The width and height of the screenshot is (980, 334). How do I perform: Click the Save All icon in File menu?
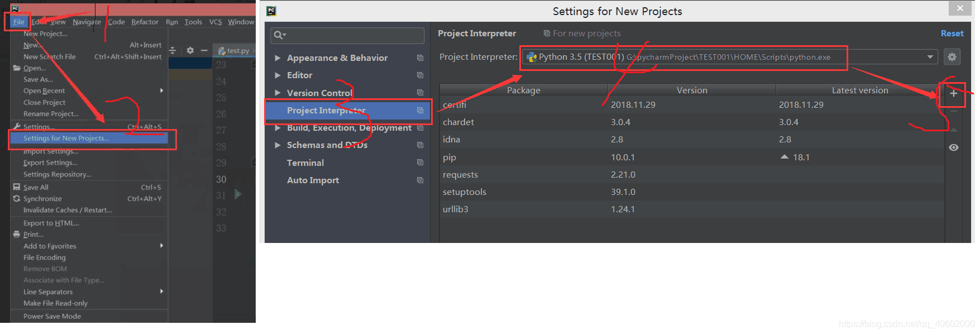pos(17,187)
